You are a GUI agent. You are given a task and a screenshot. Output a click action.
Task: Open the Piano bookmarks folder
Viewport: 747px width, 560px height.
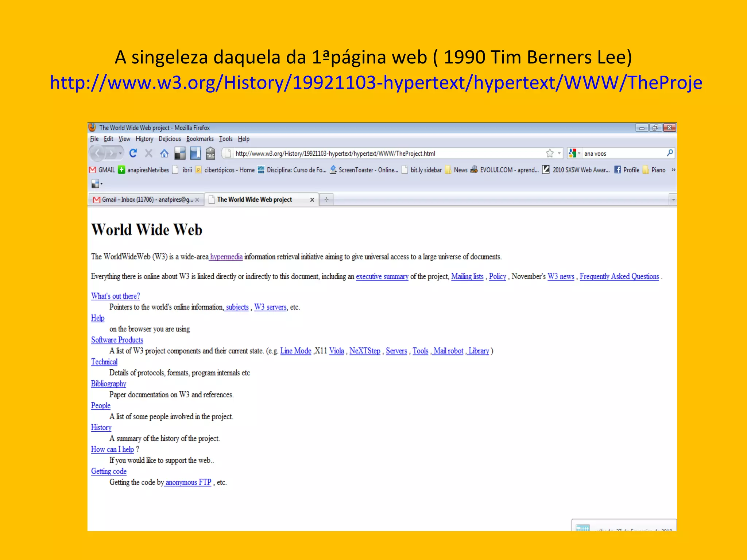(654, 170)
